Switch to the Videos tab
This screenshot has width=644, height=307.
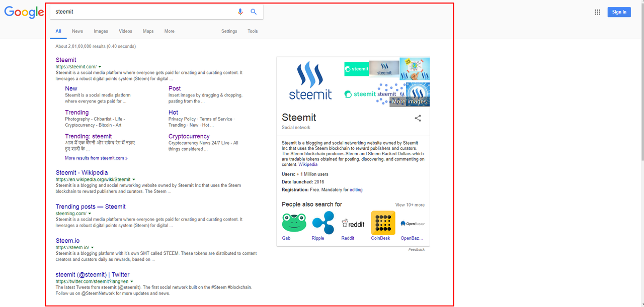125,31
